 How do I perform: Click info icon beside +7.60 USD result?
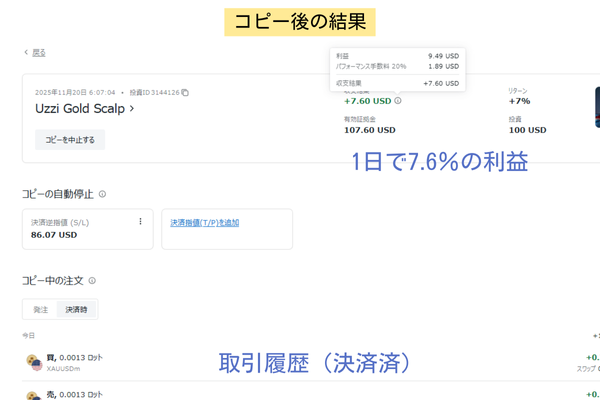tap(398, 100)
